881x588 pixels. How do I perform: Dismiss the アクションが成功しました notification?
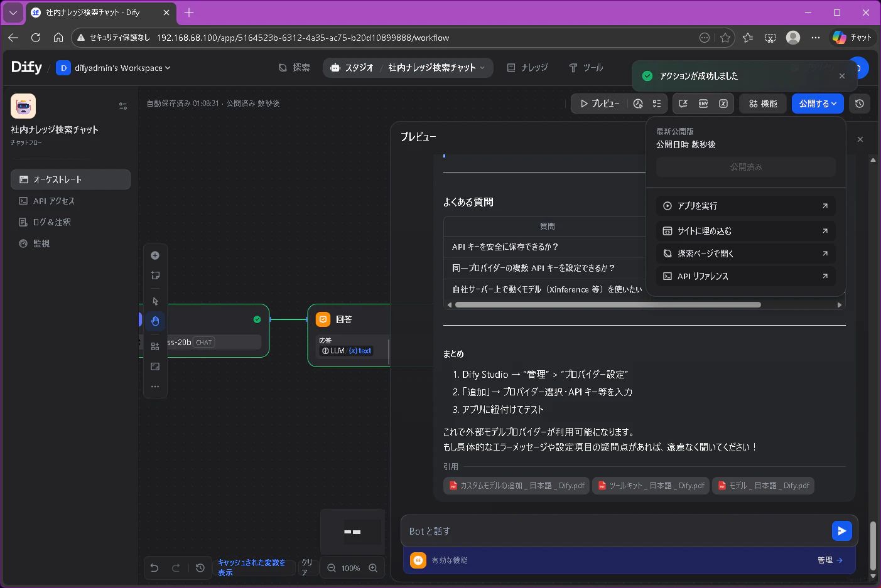click(842, 76)
